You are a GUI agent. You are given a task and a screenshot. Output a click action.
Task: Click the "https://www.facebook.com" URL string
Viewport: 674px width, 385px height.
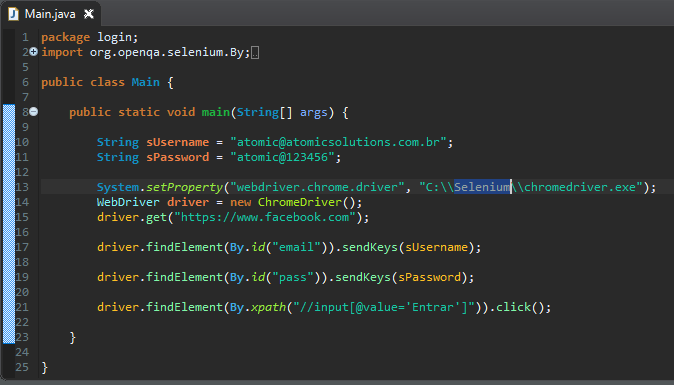pos(265,217)
